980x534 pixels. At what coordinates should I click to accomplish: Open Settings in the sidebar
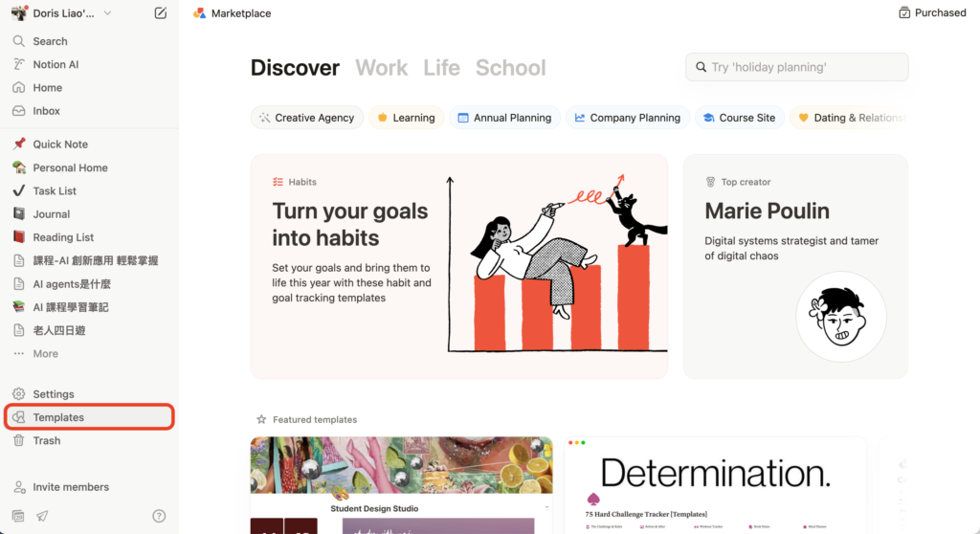pyautogui.click(x=53, y=394)
